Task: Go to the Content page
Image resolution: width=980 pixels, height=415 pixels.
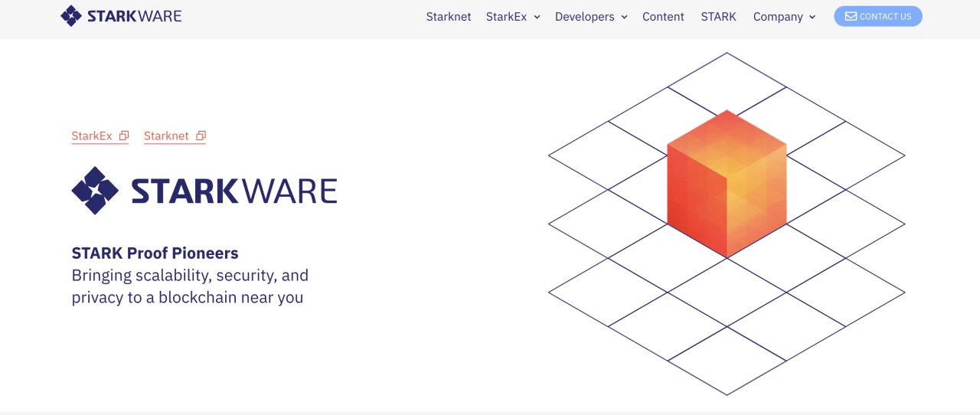Action: 663,16
